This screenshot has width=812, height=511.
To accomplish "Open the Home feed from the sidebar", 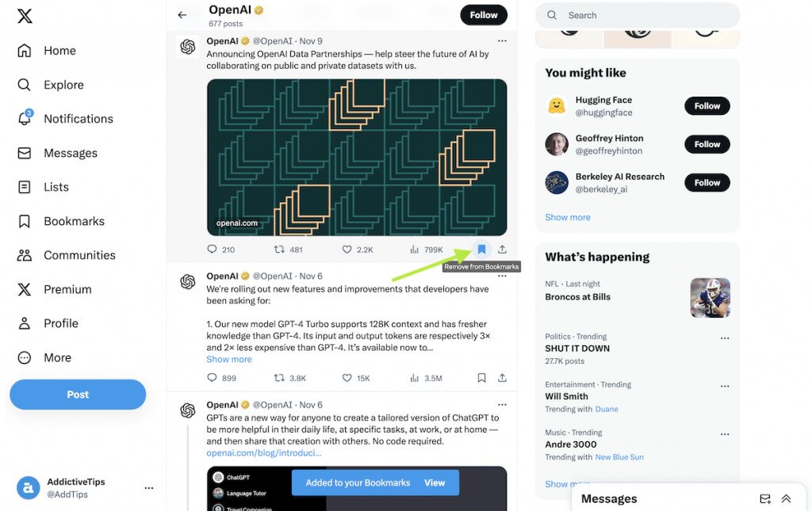I will 59,50.
